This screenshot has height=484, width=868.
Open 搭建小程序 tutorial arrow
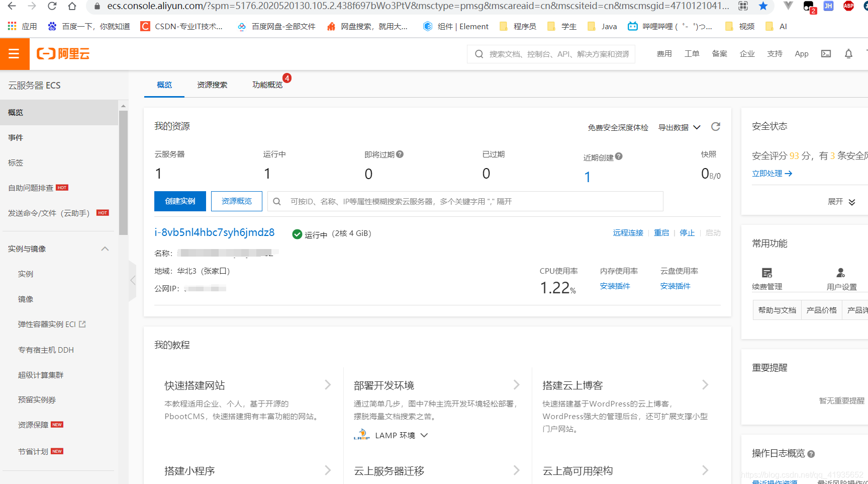328,470
